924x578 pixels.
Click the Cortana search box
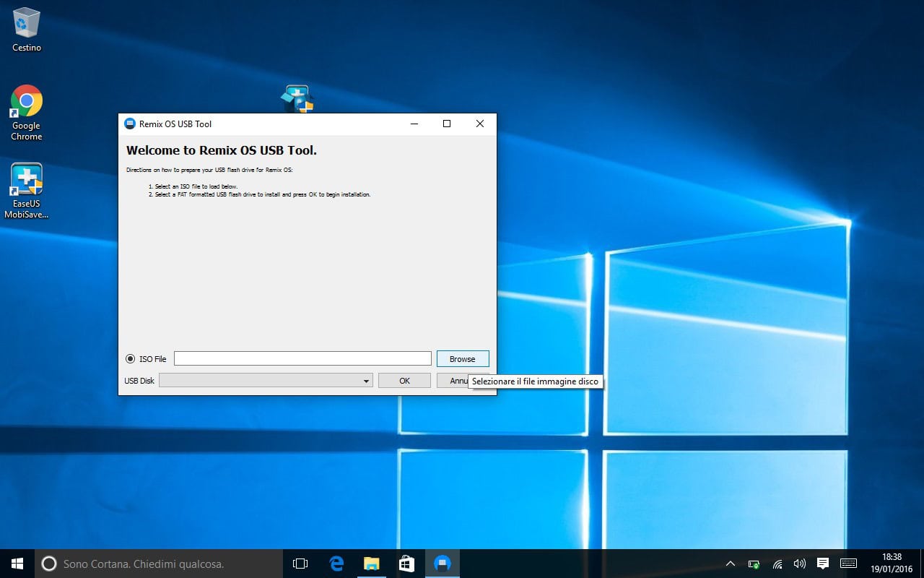pos(159,564)
